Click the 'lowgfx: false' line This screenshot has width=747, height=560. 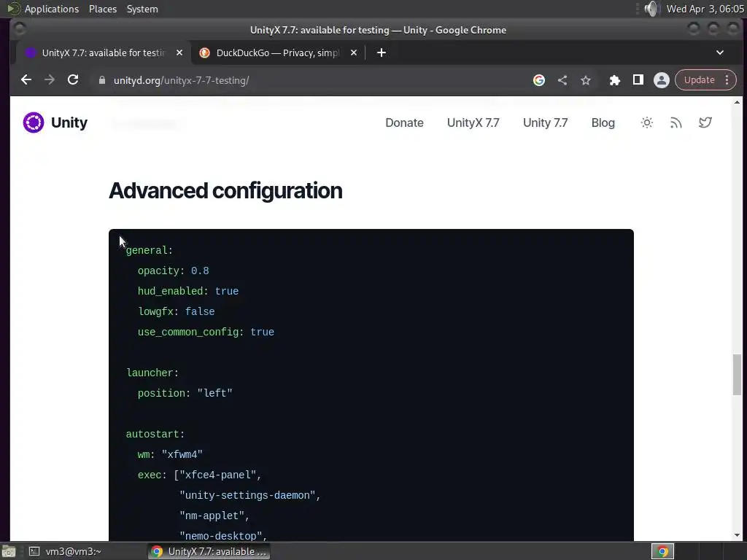tap(177, 311)
